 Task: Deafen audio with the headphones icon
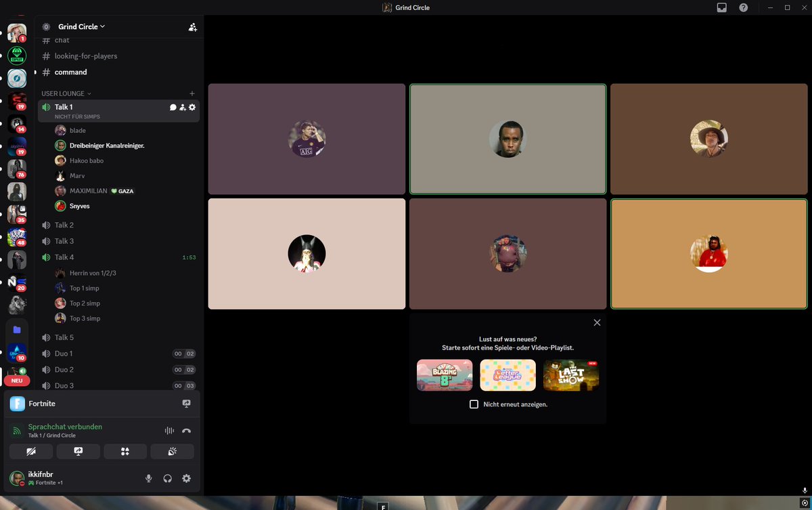click(x=168, y=478)
